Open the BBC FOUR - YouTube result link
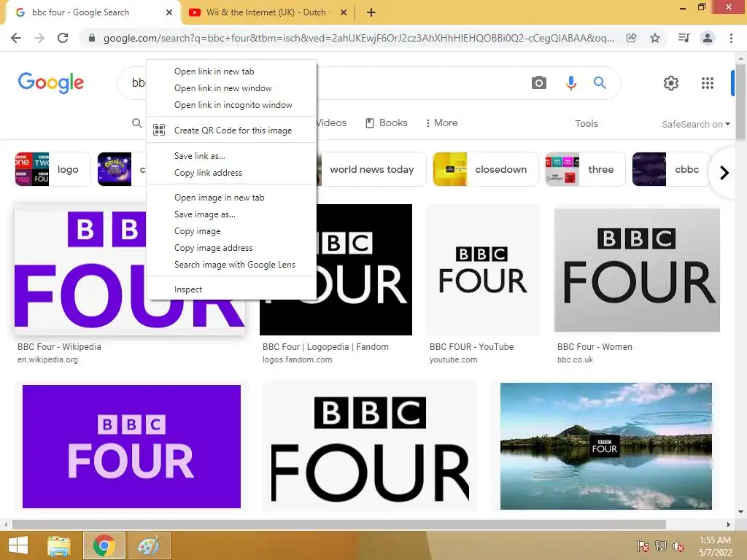Screen dimensions: 747x560 click(471, 347)
